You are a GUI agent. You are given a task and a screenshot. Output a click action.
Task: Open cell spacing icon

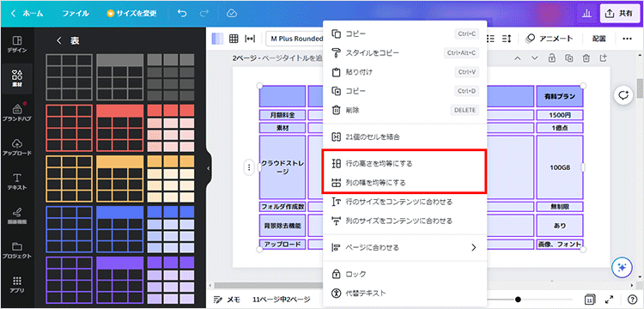(x=250, y=39)
